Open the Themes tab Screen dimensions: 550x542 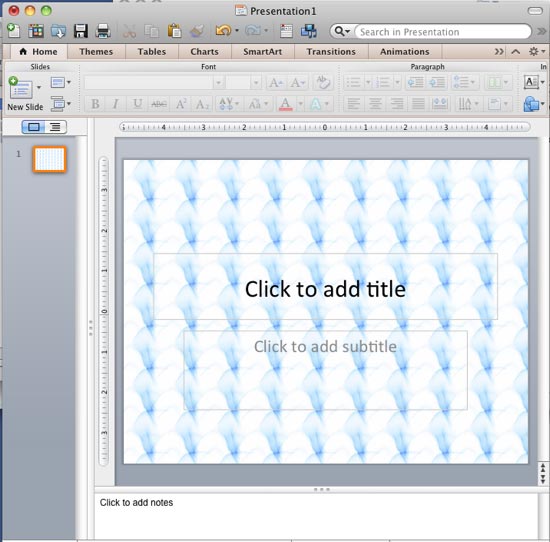coord(96,52)
